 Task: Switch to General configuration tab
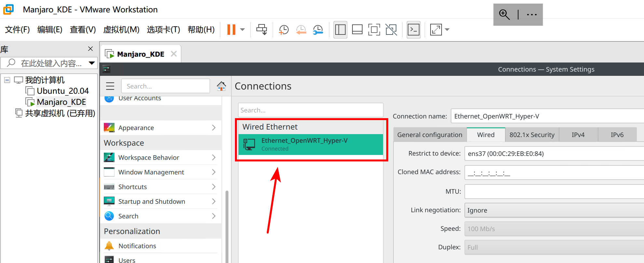click(x=430, y=135)
